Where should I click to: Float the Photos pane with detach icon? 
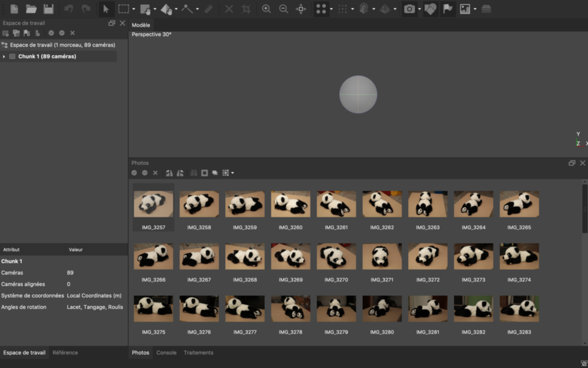click(572, 163)
